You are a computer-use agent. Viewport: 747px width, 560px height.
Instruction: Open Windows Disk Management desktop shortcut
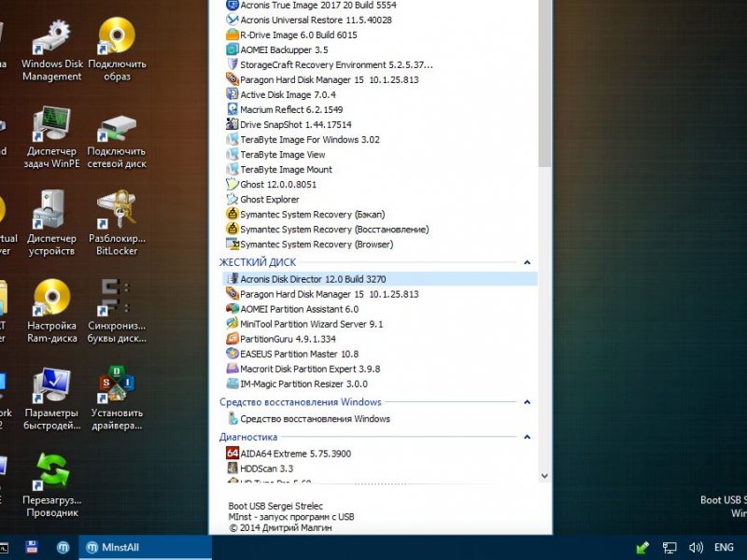tap(52, 49)
